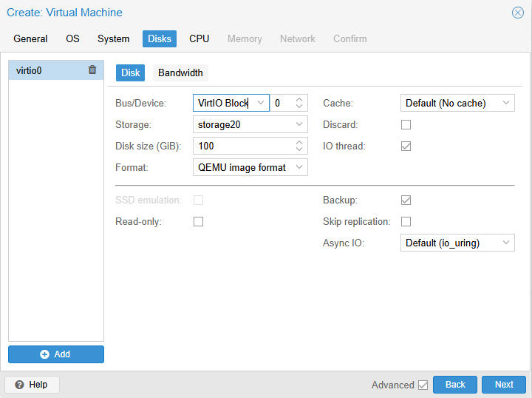Enable the Discard checkbox

pyautogui.click(x=406, y=125)
